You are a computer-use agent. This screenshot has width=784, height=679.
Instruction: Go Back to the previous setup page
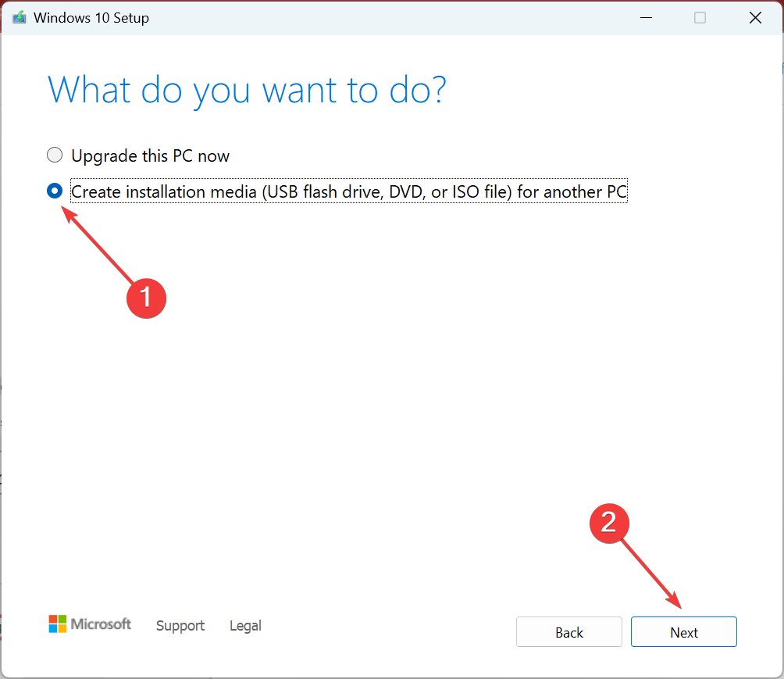tap(569, 632)
